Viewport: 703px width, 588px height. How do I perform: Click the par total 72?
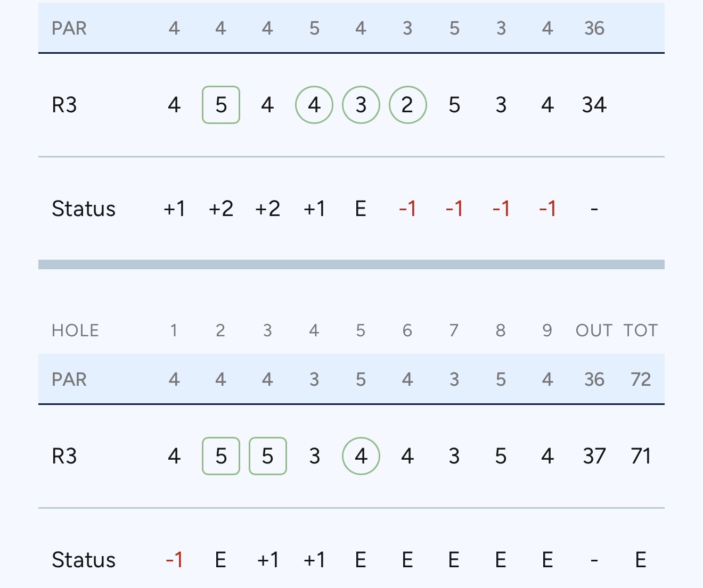pos(641,379)
